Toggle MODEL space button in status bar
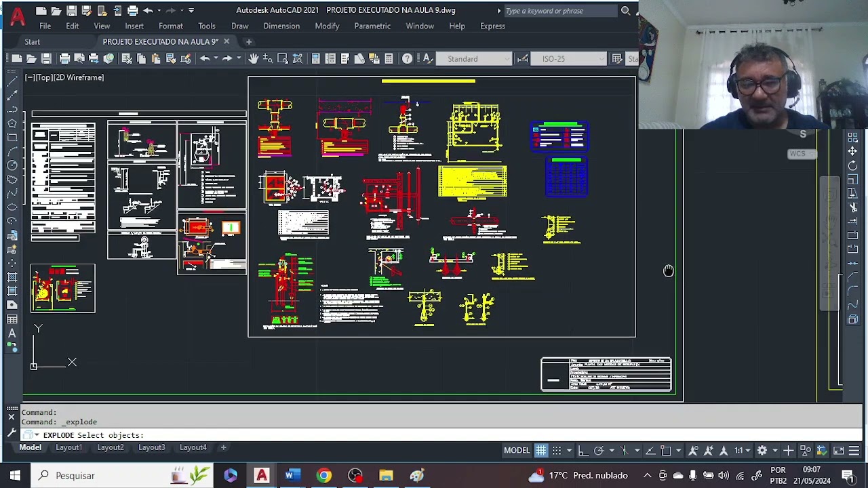This screenshot has width=868, height=488. click(517, 450)
